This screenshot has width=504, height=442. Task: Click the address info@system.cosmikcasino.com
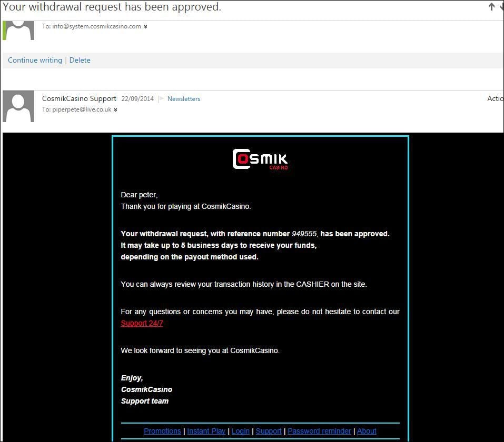[x=96, y=26]
